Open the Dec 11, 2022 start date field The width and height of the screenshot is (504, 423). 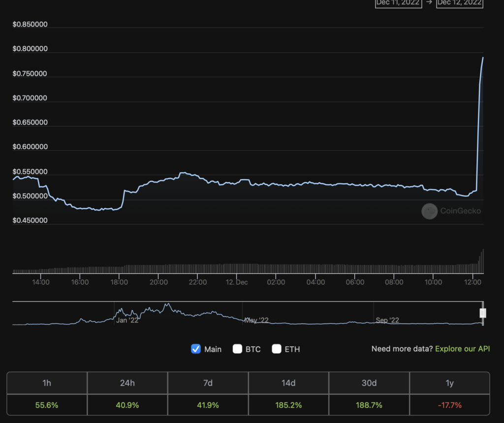point(398,3)
